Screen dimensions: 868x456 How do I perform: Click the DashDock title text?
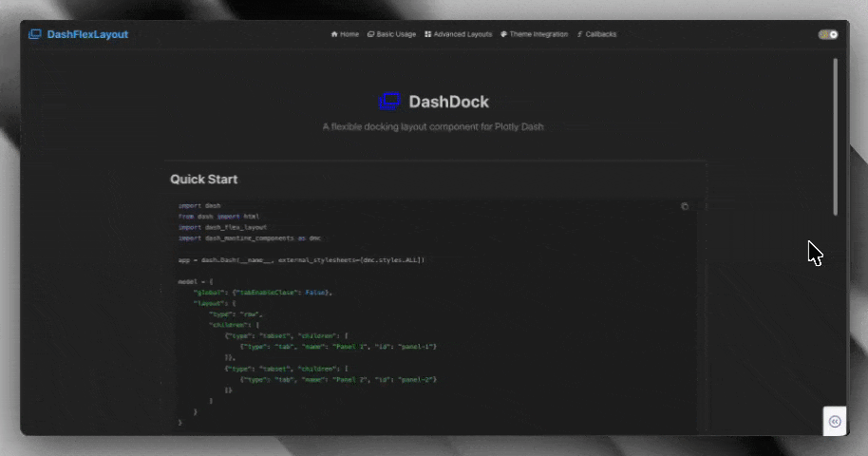pyautogui.click(x=448, y=102)
